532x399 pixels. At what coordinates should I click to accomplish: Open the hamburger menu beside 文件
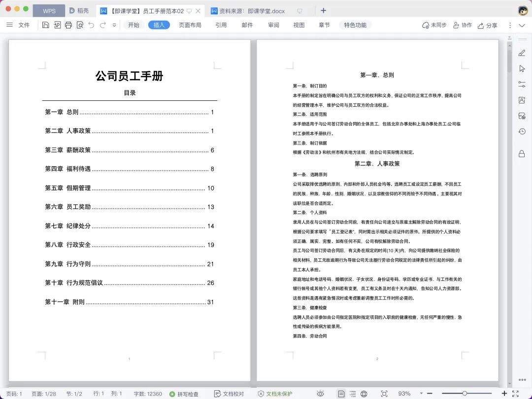(9, 25)
